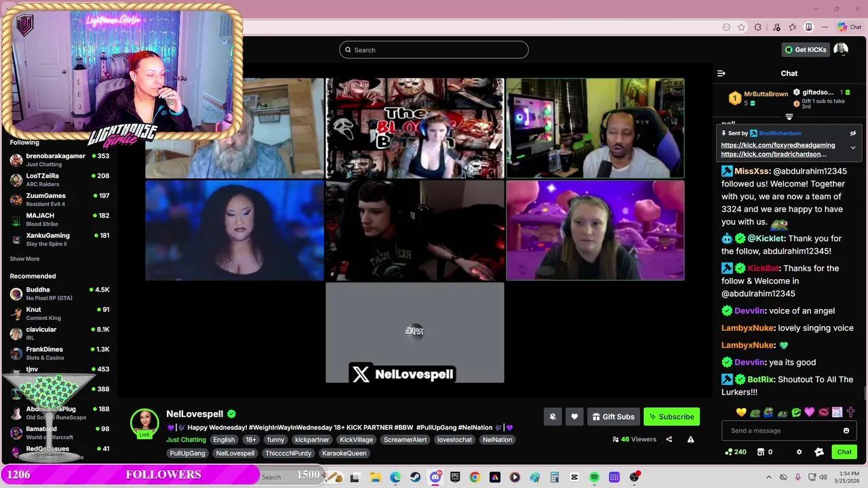
Task: Click the green Chat send button
Action: (844, 452)
